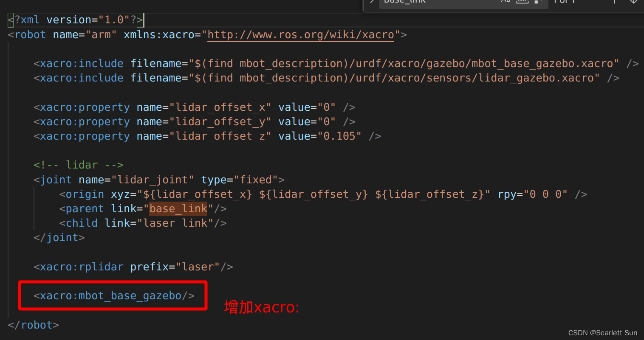Click the ${lidar_offset_y} expression in origin xyz
Screen dimensions: 644x340
tap(314, 194)
